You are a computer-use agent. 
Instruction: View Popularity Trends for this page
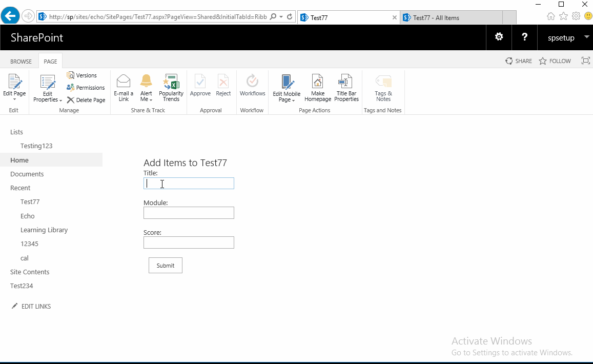click(x=171, y=87)
